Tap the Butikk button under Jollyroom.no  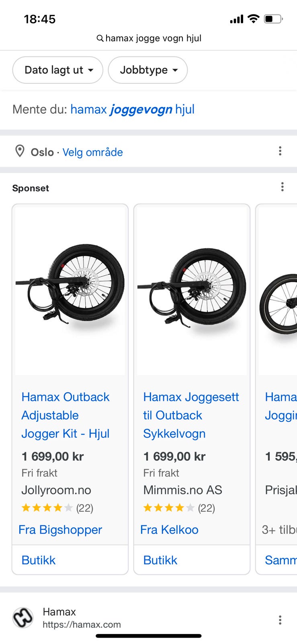pyautogui.click(x=39, y=560)
